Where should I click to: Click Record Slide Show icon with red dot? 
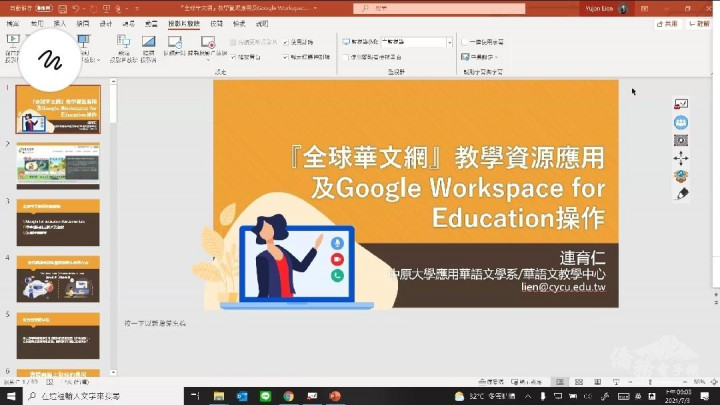point(208,42)
